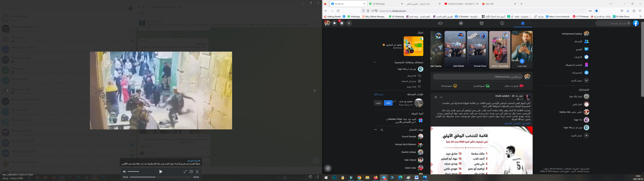Open Facebook Watch video tab
The height and width of the screenshot is (181, 644).
click(502, 23)
